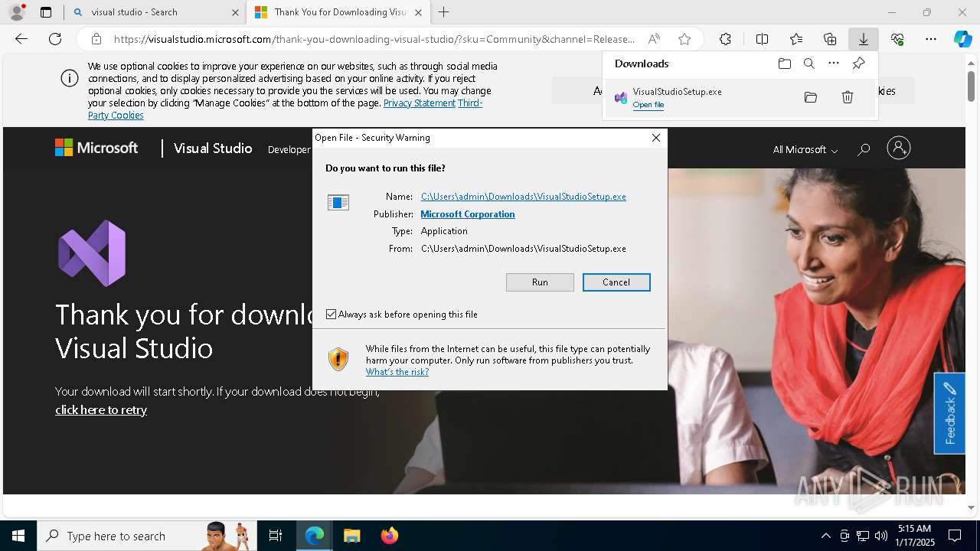The width and height of the screenshot is (980, 551).
Task: Open Task View on the taskbar
Action: [x=276, y=536]
